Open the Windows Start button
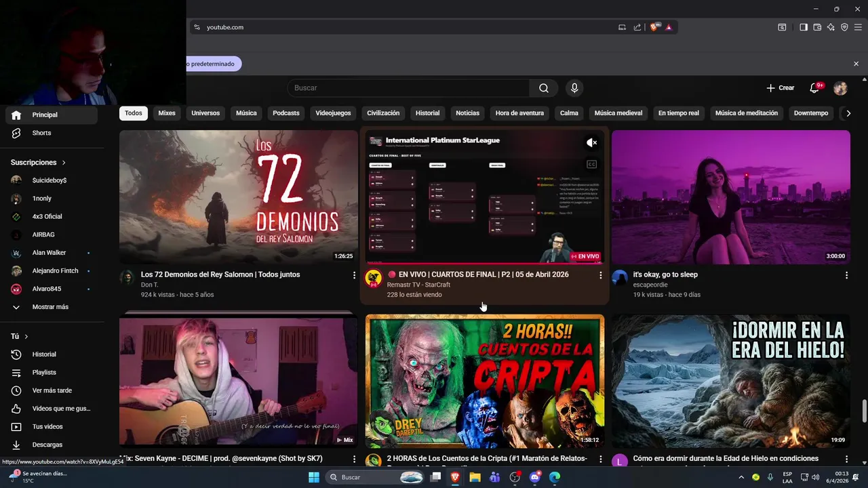Viewport: 868px width, 488px height. 314,477
